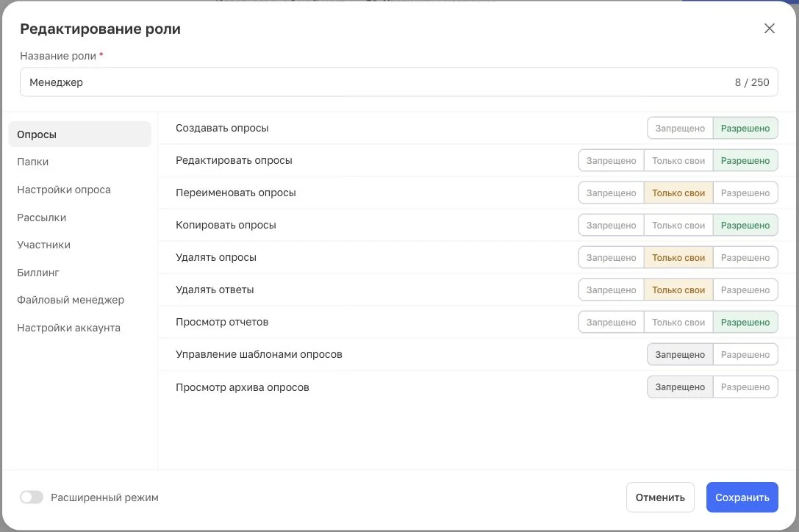Set Удалять ответы to Разрешено
This screenshot has width=799, height=532.
point(745,290)
